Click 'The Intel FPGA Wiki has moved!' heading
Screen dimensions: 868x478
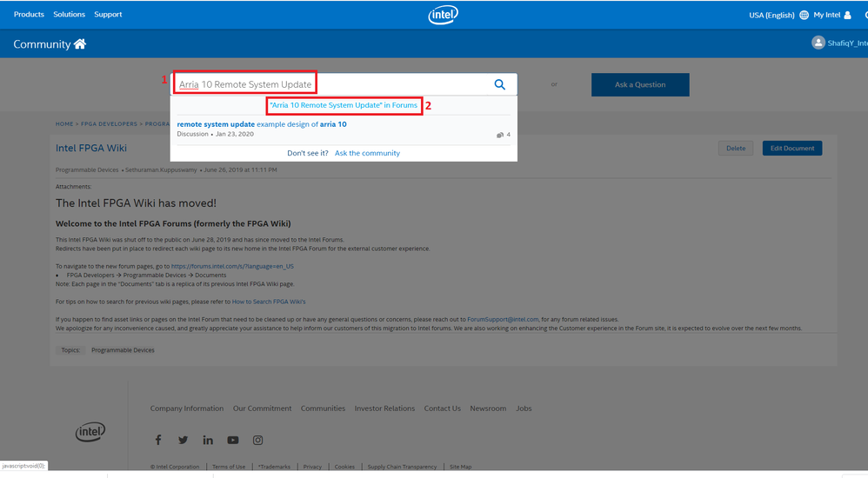pyautogui.click(x=137, y=203)
